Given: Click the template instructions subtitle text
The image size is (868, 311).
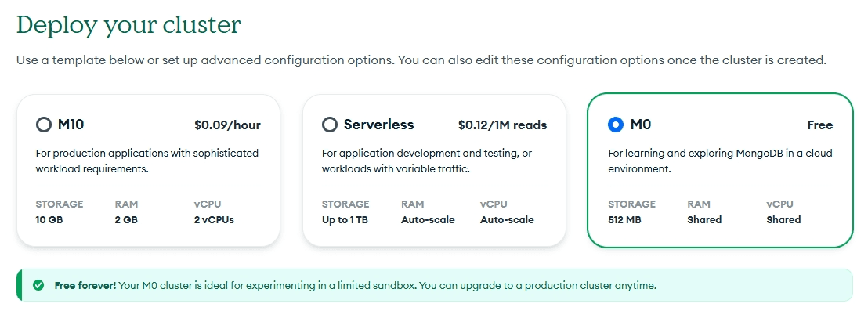Looking at the screenshot, I should tap(421, 60).
